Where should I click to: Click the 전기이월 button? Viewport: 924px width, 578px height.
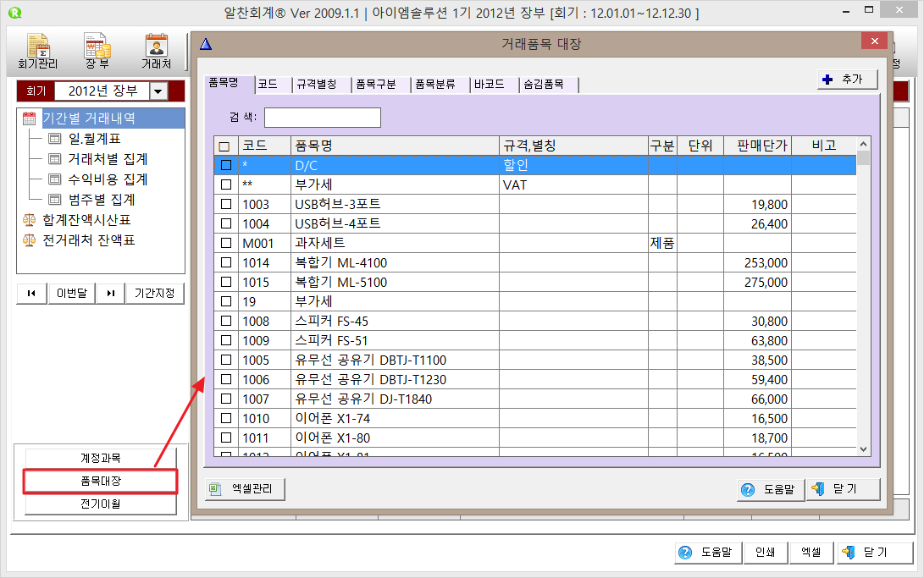100,504
